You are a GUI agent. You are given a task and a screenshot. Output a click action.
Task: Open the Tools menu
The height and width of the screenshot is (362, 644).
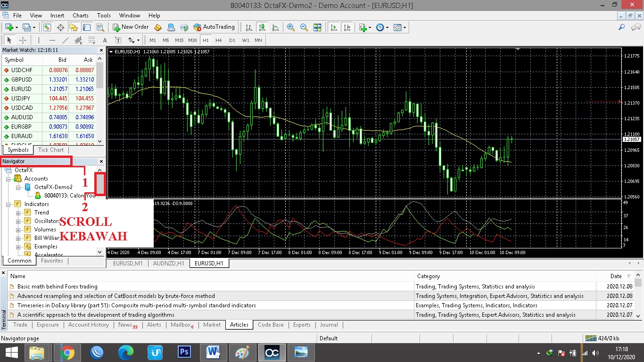click(x=104, y=16)
